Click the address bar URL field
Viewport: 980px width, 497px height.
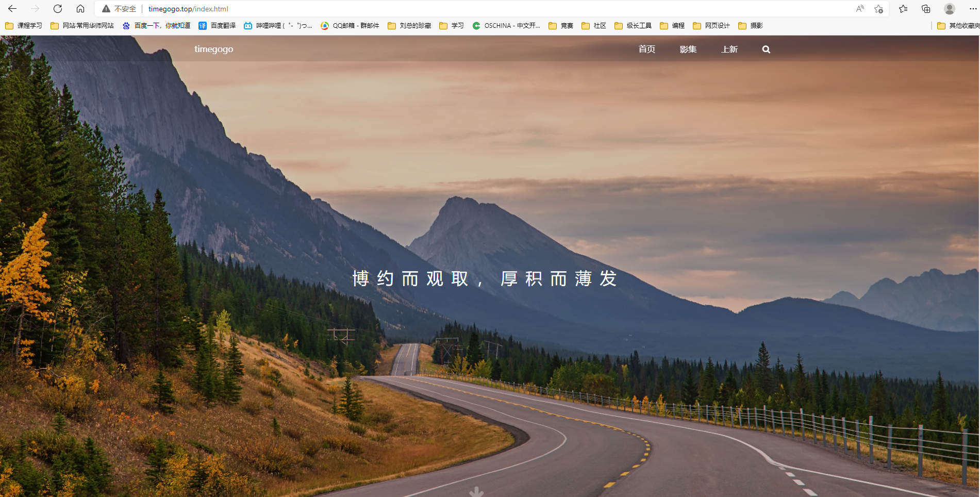pos(474,9)
